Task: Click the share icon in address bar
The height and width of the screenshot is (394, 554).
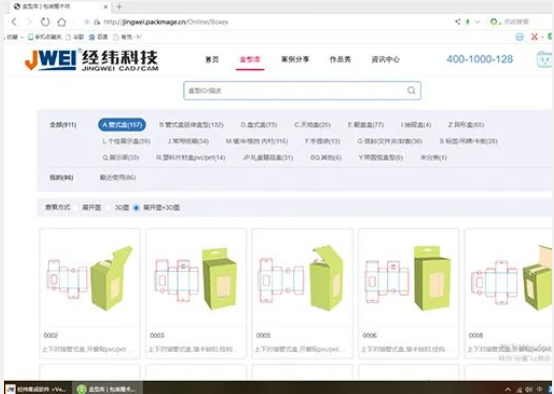Action: click(458, 22)
